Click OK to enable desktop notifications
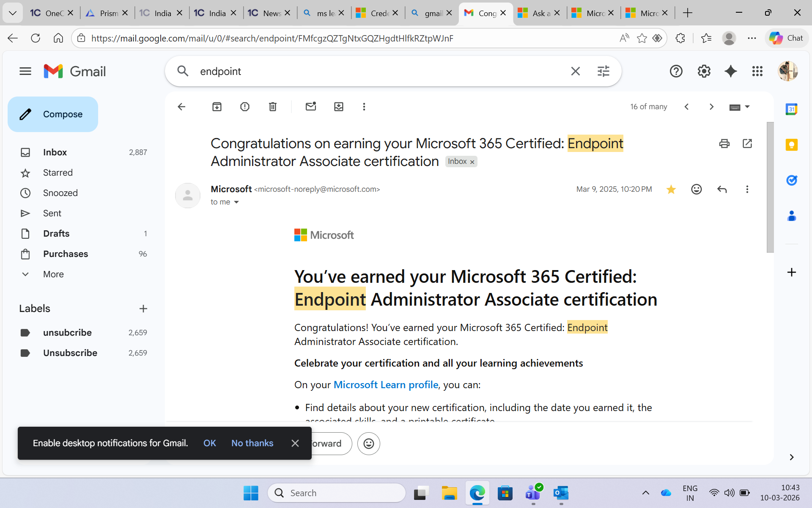 coord(210,443)
